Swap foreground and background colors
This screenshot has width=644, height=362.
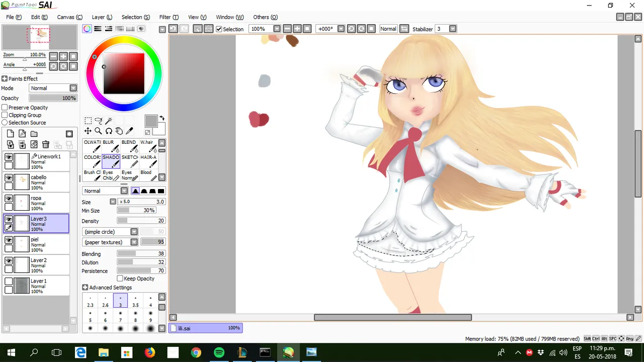click(162, 119)
